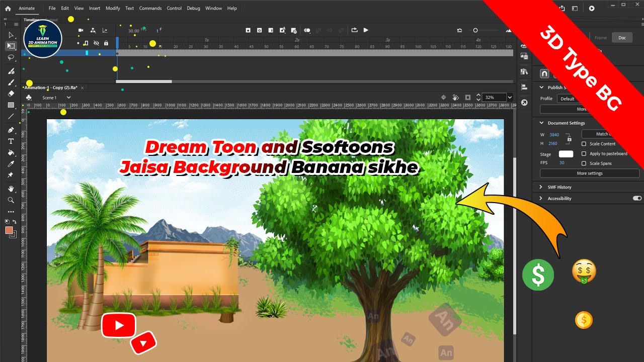Select the Eyedropper tool

11,164
